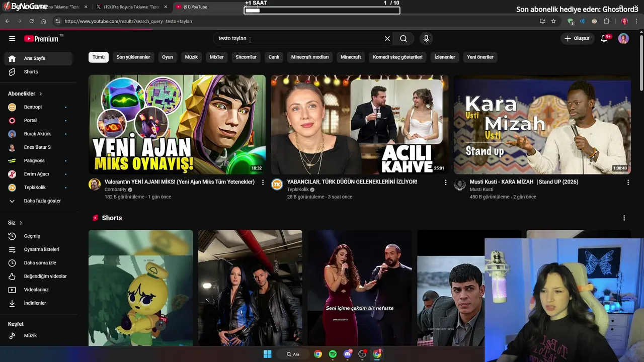This screenshot has height=362, width=644.
Task: Open Beğendiğim videolar liked videos
Action: pyautogui.click(x=38, y=276)
